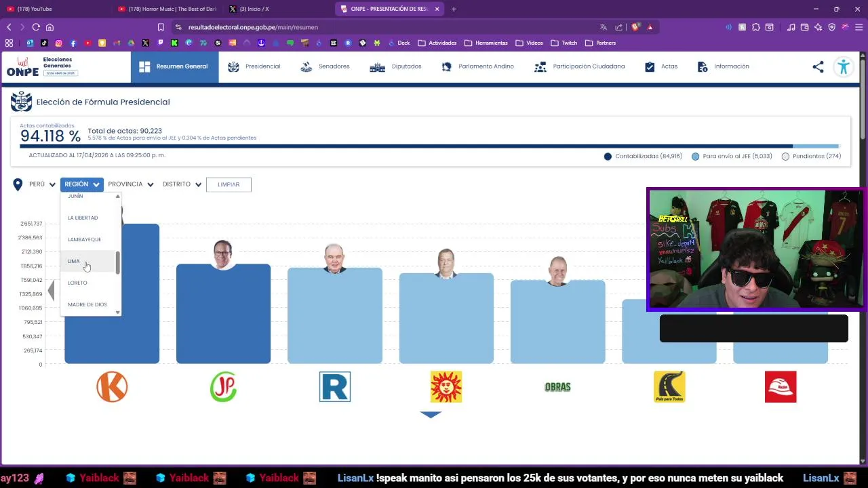Select the Parlamento Andino tab
This screenshot has height=488, width=868.
477,66
